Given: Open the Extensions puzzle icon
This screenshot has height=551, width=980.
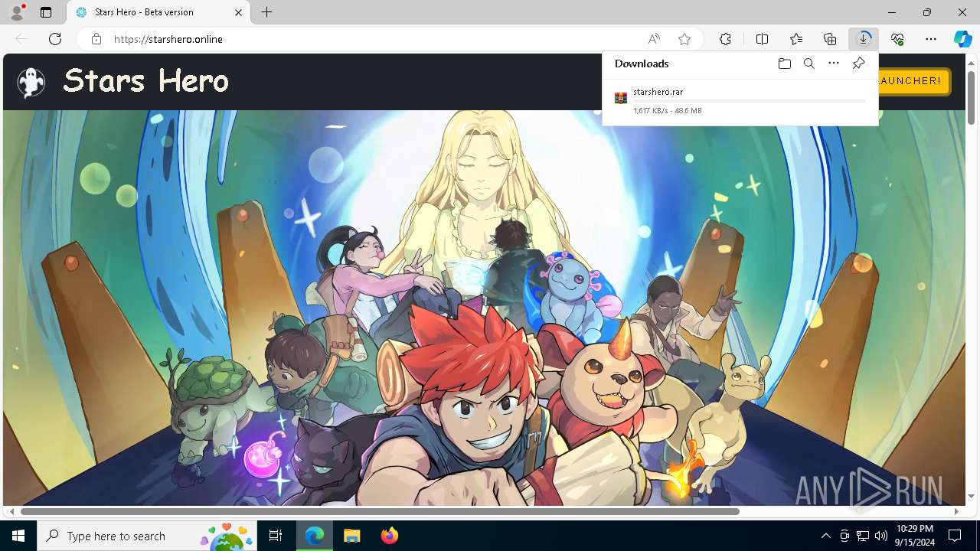Looking at the screenshot, I should click(725, 39).
